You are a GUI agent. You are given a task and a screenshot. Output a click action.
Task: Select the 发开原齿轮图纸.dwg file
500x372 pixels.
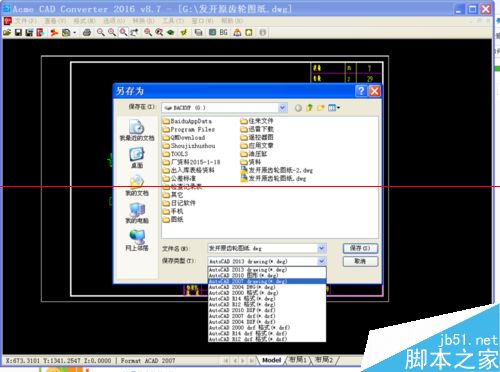[273, 178]
